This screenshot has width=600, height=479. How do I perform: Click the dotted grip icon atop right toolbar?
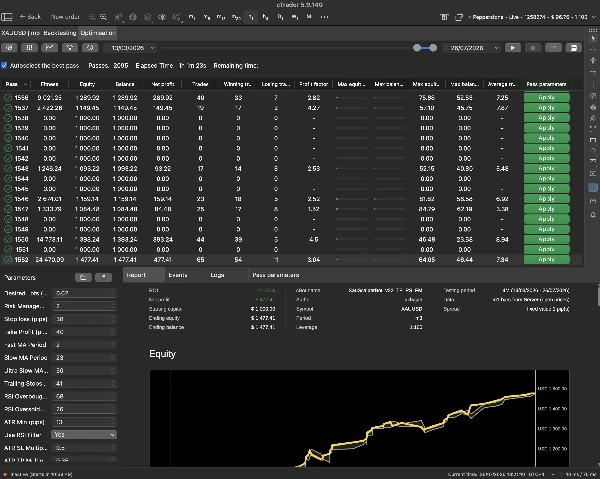pyautogui.click(x=593, y=30)
